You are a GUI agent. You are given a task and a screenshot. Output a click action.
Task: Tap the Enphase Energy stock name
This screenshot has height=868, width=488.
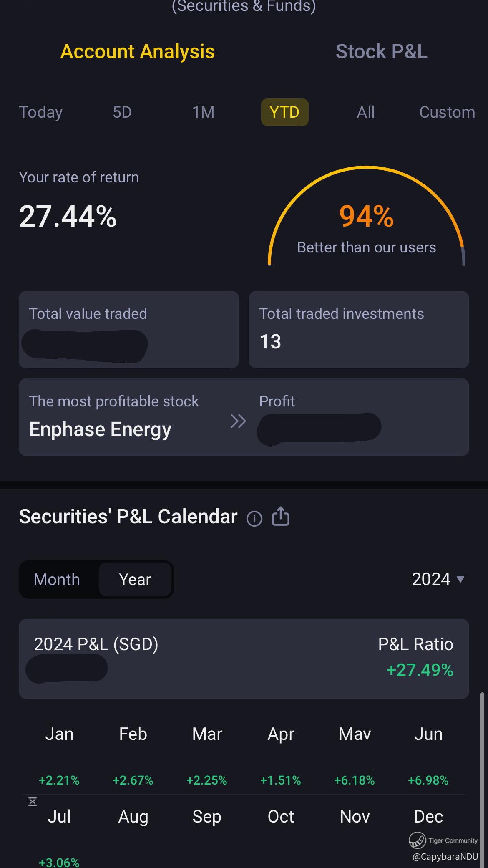(x=100, y=429)
